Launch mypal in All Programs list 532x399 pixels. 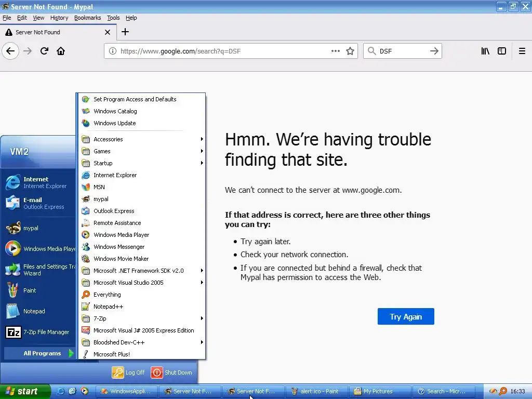coord(142,199)
